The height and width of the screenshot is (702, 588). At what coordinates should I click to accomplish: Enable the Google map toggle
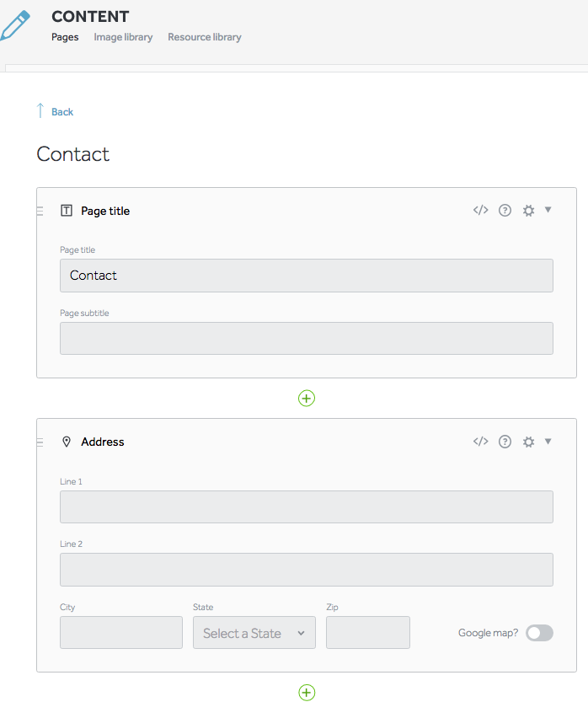[x=539, y=633]
